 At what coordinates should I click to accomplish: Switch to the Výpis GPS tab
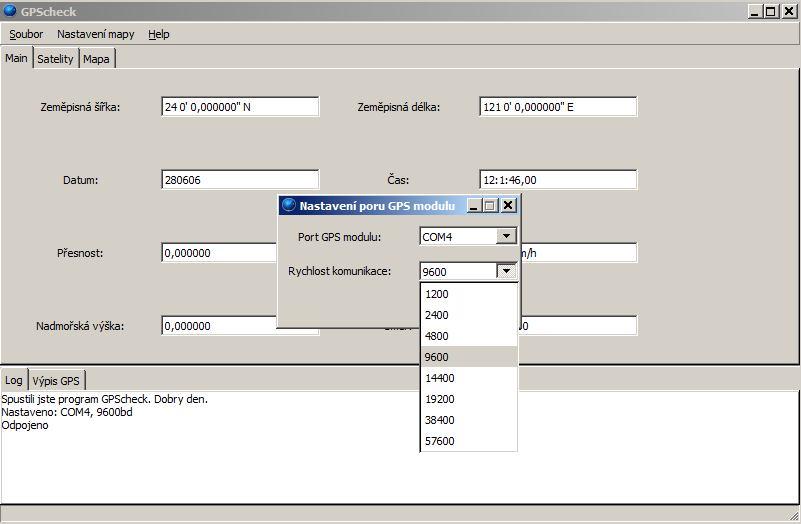[x=56, y=381]
